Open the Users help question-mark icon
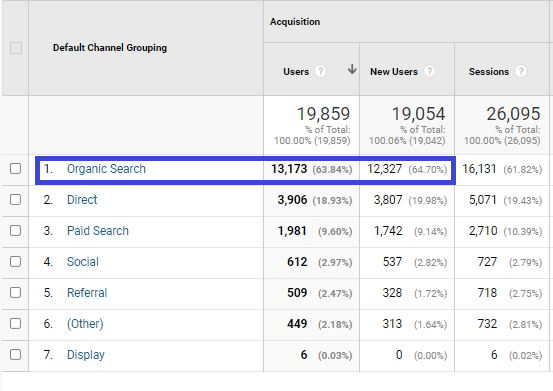The height and width of the screenshot is (391, 553). [x=320, y=71]
